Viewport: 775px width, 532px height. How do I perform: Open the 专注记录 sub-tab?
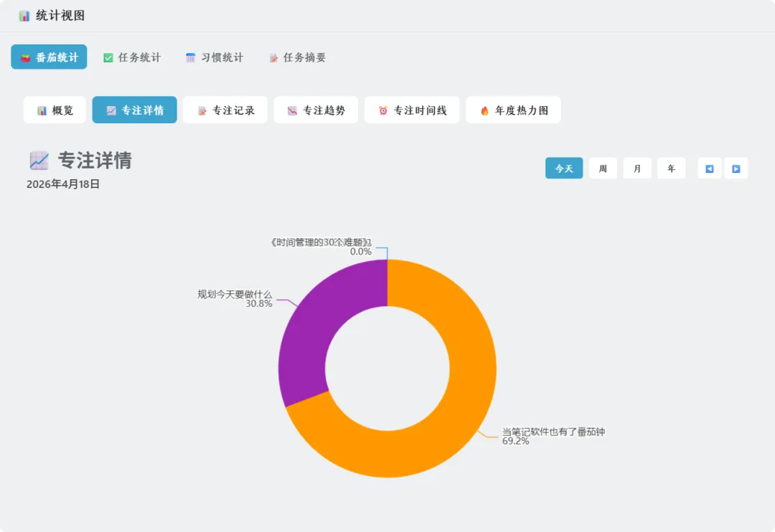225,110
